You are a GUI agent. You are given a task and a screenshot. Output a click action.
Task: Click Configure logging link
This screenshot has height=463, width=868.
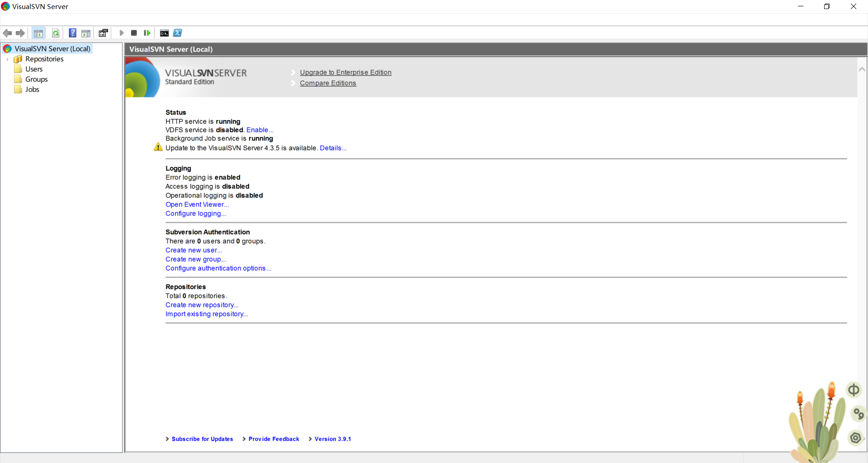pos(196,214)
